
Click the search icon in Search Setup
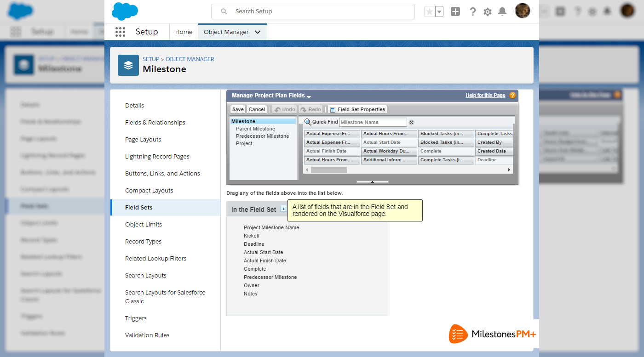pyautogui.click(x=224, y=11)
